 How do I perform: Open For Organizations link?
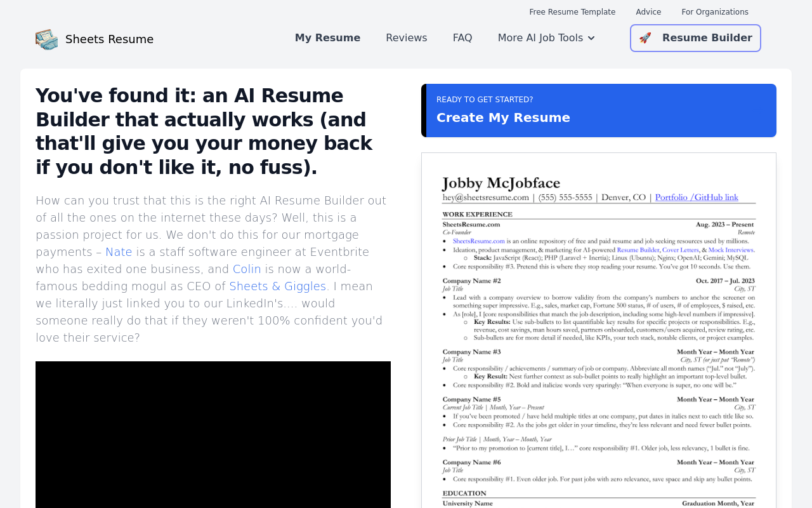pyautogui.click(x=715, y=12)
